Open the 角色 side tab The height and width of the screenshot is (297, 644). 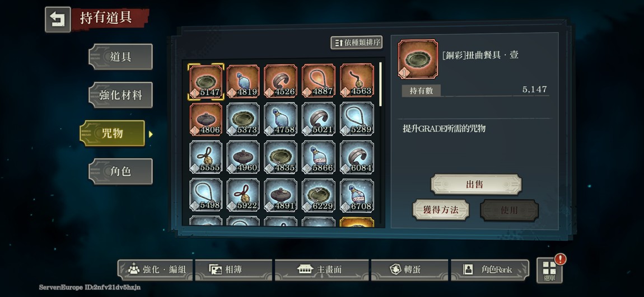pyautogui.click(x=120, y=171)
